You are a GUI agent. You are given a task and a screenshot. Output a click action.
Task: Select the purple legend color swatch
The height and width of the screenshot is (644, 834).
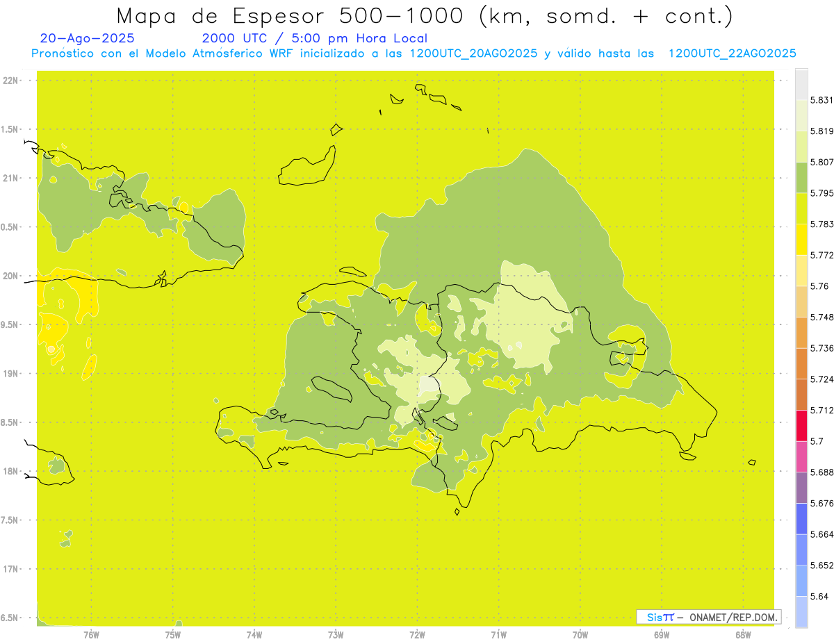(801, 488)
